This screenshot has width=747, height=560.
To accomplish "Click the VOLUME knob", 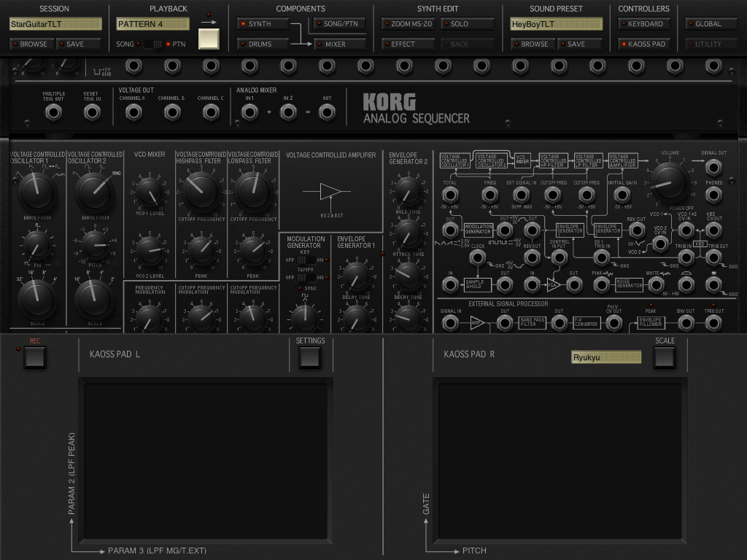I will tap(670, 182).
